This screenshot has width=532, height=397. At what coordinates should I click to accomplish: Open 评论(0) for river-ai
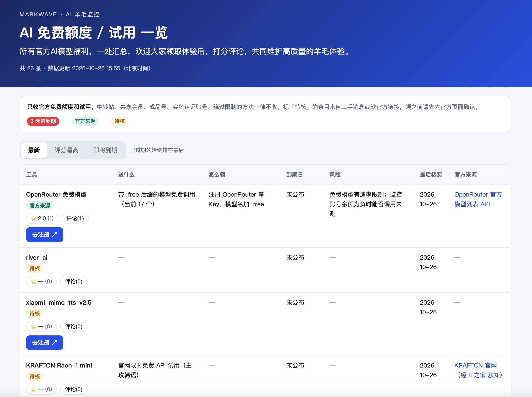[x=74, y=281]
